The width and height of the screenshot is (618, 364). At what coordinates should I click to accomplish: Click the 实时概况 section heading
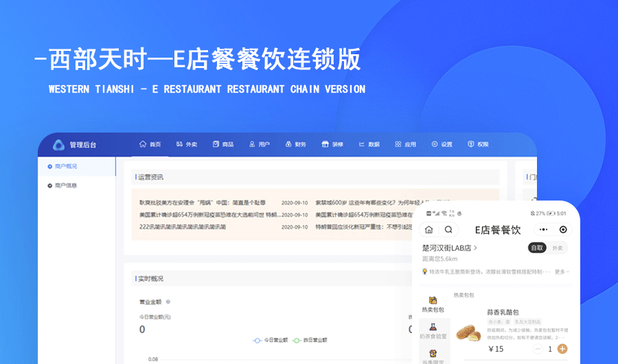(150, 279)
